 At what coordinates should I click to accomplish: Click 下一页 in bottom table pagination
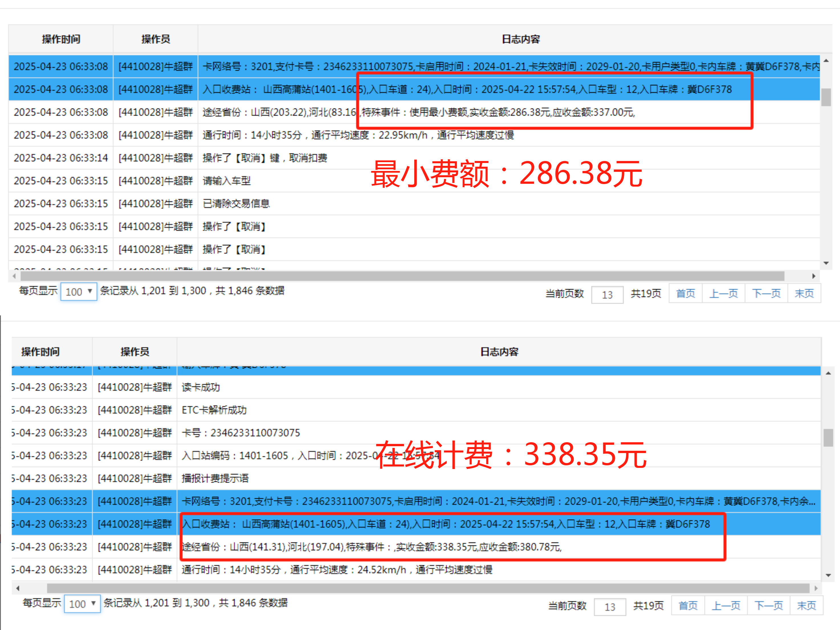tap(768, 606)
